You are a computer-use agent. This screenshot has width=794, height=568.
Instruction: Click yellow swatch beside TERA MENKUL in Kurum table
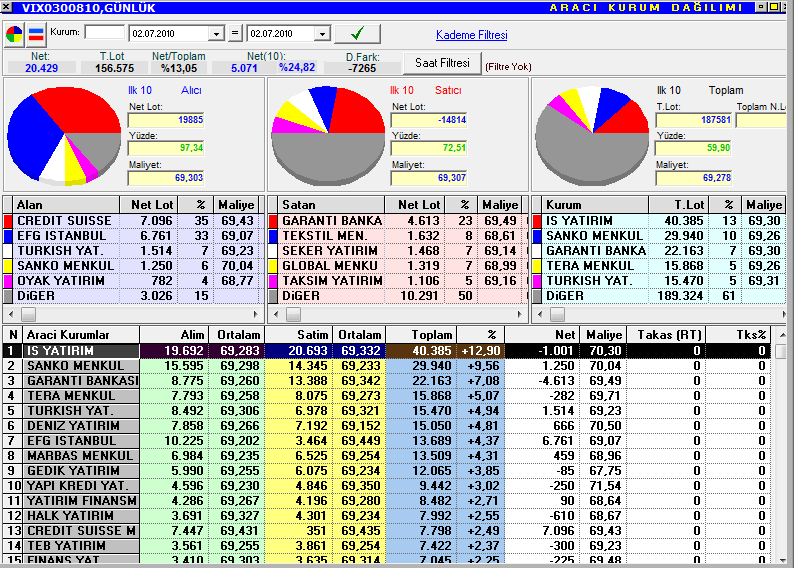[537, 266]
